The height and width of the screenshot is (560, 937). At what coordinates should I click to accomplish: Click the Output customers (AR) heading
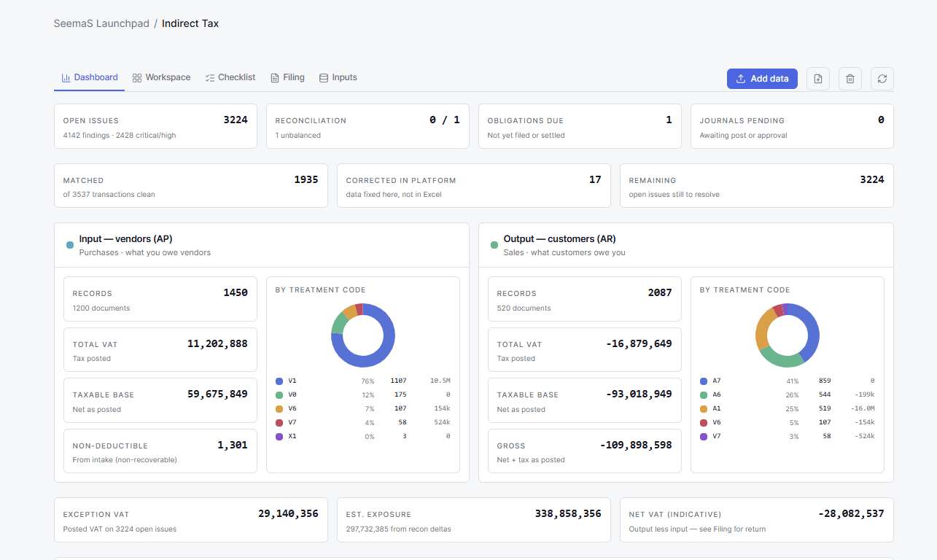point(560,239)
